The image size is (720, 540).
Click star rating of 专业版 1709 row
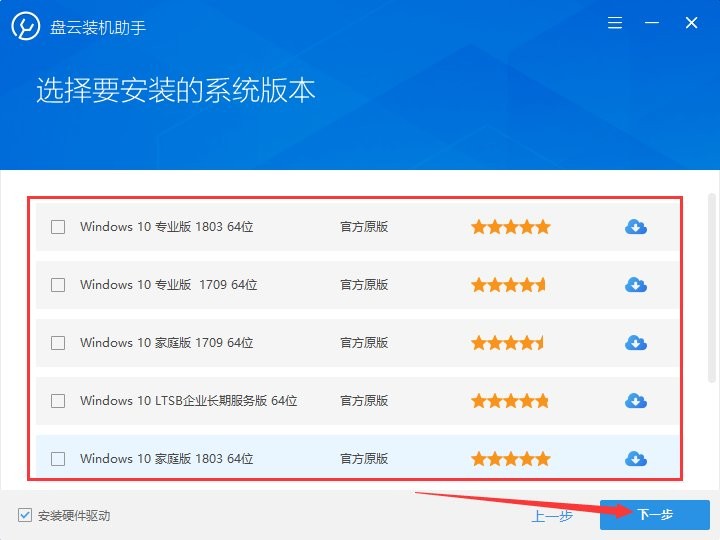[508, 285]
